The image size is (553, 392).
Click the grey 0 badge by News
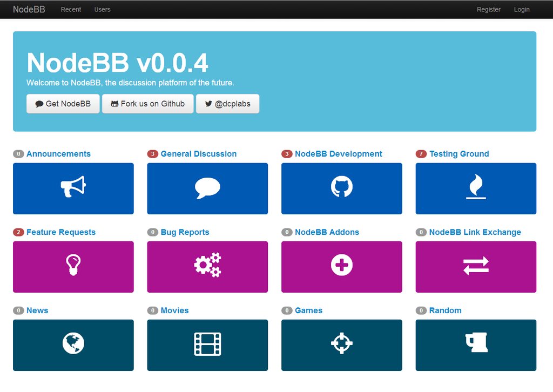coord(18,310)
